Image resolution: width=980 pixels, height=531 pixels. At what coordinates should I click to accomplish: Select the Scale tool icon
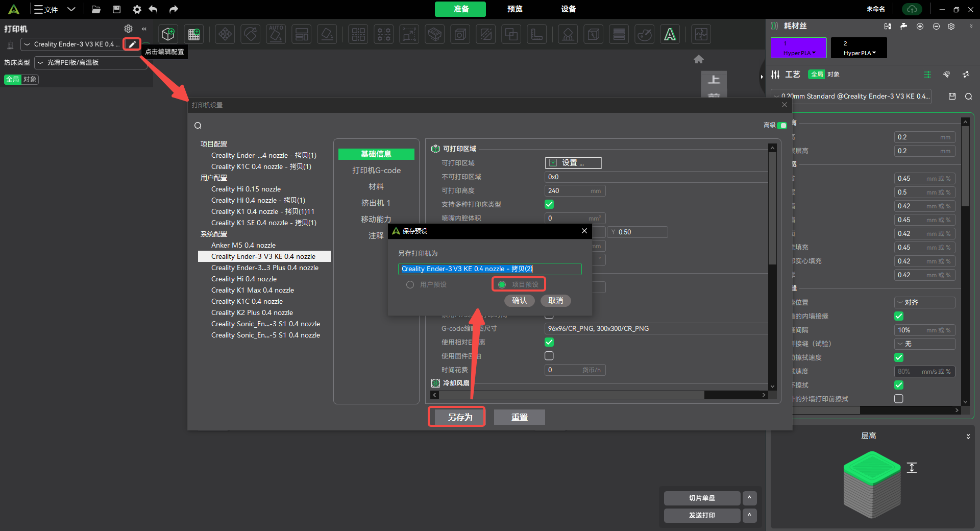point(409,34)
